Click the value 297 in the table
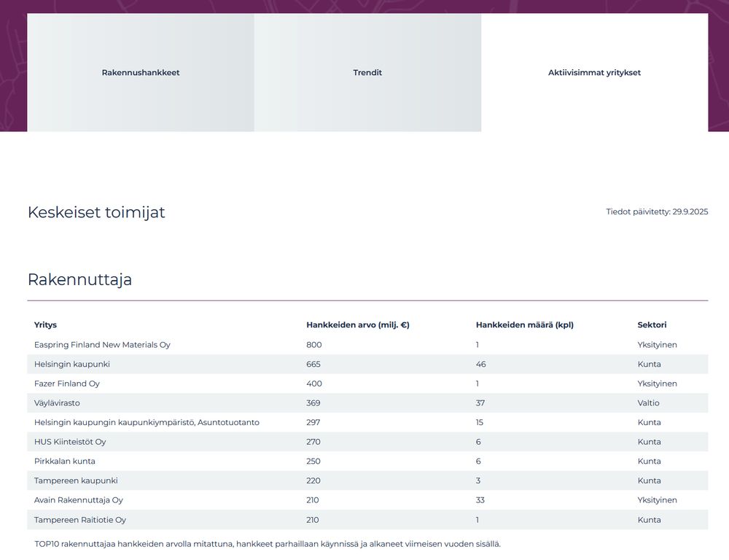This screenshot has height=560, width=729. 313,422
